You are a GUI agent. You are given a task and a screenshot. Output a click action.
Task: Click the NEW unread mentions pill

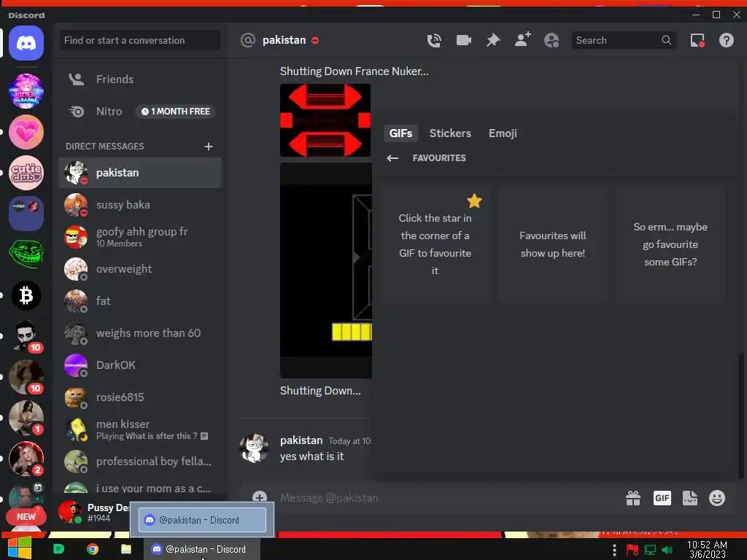tap(26, 517)
